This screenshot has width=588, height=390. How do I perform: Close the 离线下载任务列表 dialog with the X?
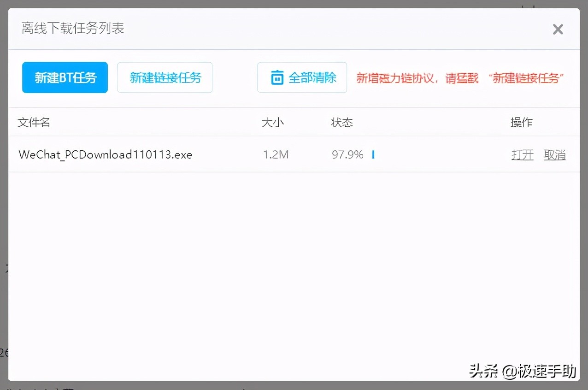[x=558, y=29]
